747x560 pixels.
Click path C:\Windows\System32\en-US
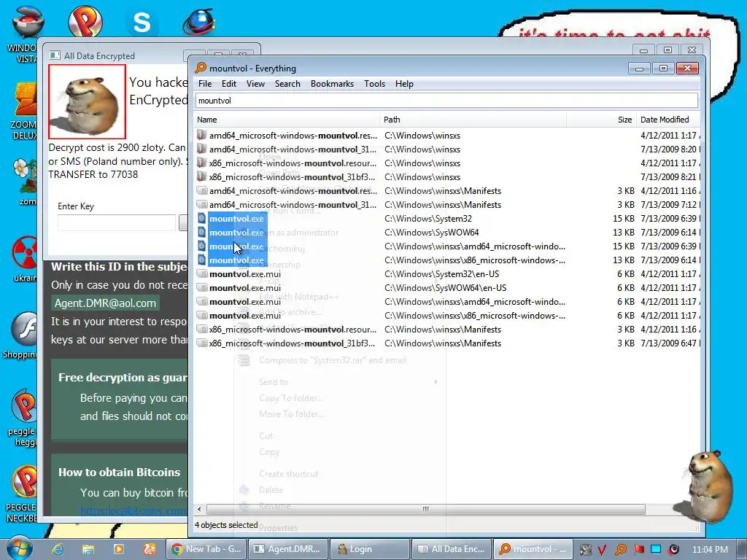pyautogui.click(x=441, y=274)
